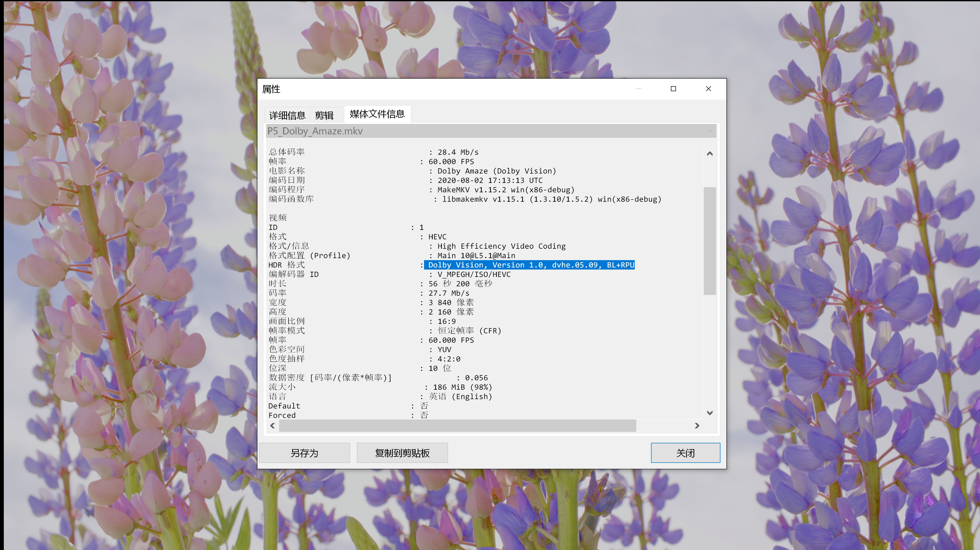This screenshot has height=550, width=980.
Task: Click the 复制到剪贴板 button
Action: 402,453
